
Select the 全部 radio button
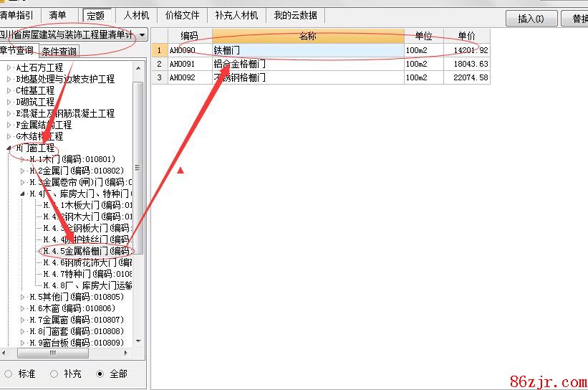click(100, 374)
